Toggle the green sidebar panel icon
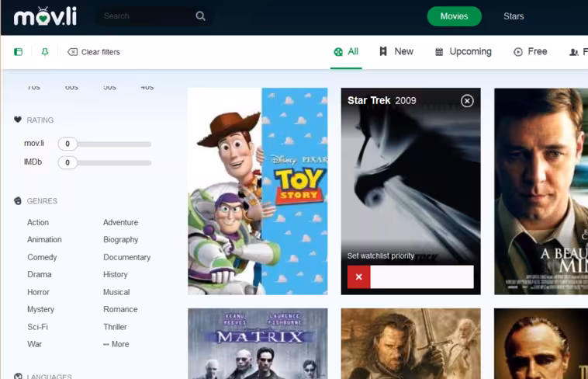Image resolution: width=588 pixels, height=379 pixels. 18,52
